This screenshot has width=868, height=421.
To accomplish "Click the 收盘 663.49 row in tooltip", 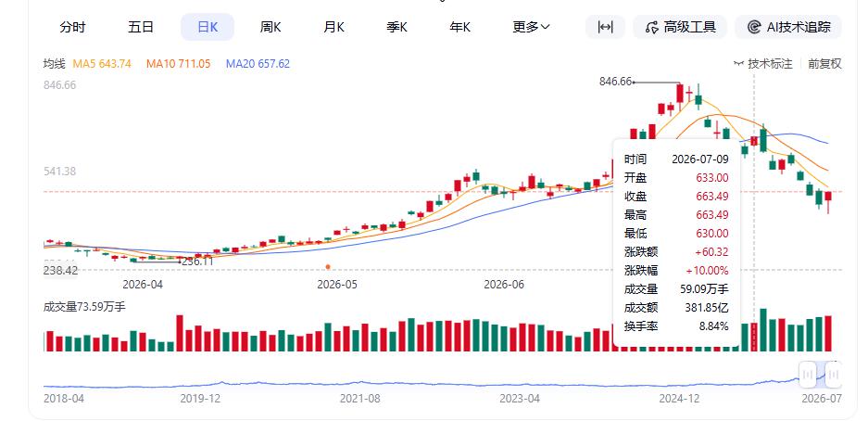I will (676, 196).
